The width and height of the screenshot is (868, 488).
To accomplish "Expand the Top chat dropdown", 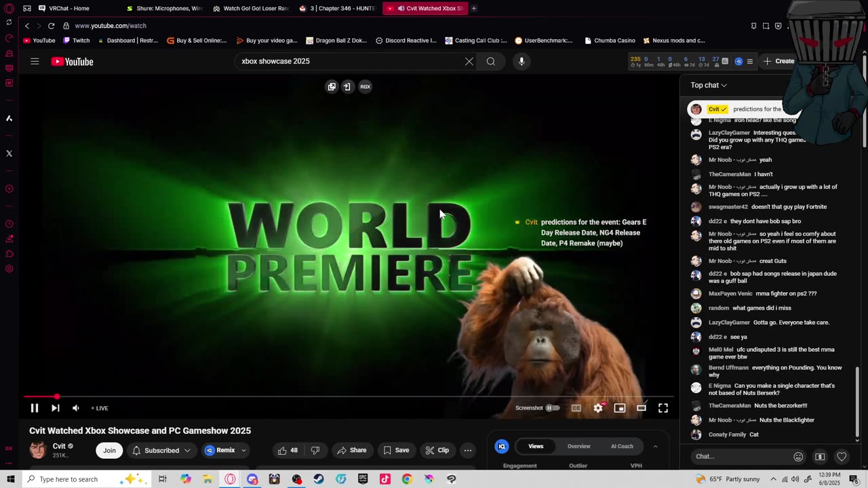I will pyautogui.click(x=709, y=85).
